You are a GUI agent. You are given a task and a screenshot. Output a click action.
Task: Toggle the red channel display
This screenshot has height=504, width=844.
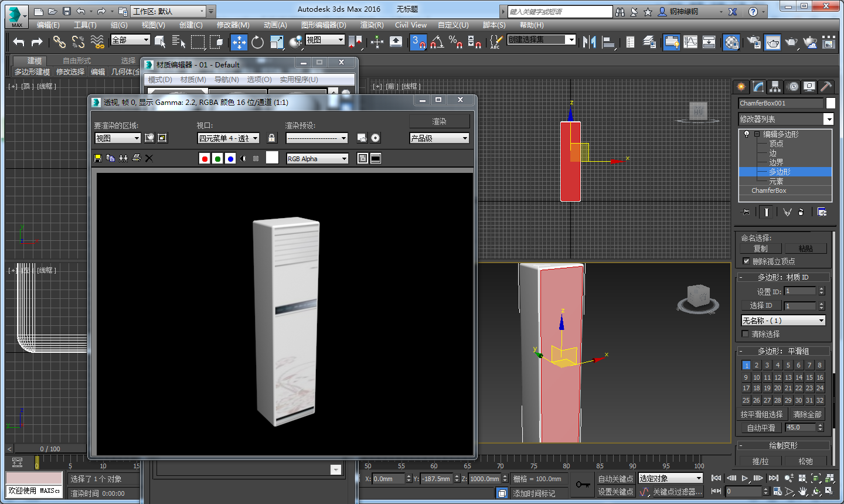205,158
